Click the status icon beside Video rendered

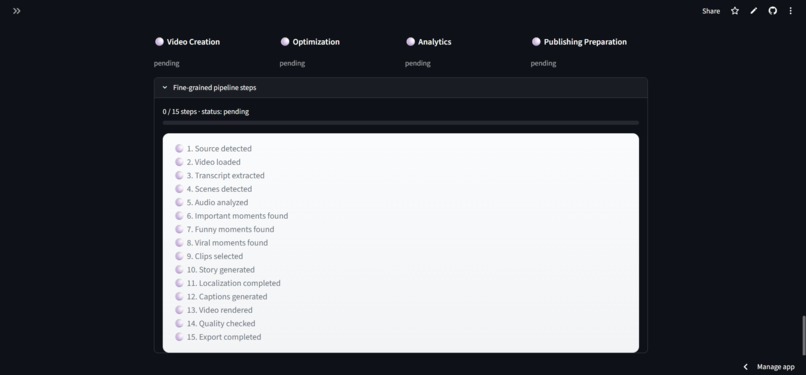coord(179,310)
